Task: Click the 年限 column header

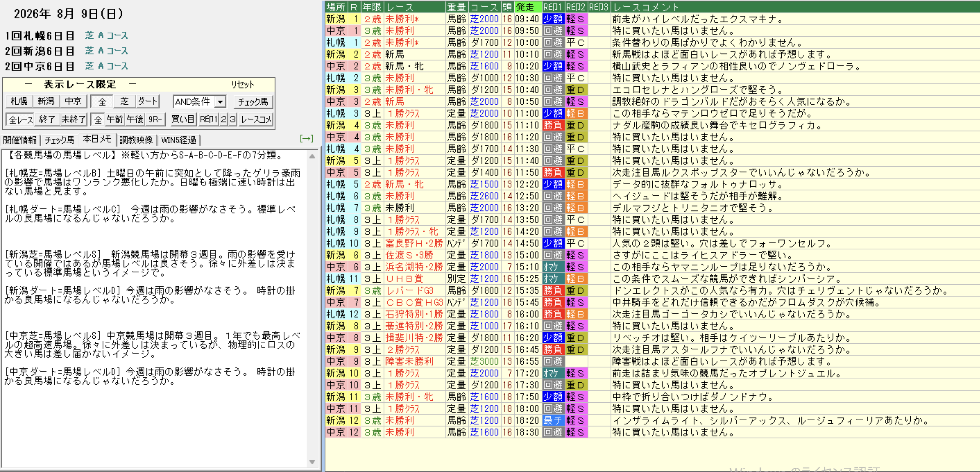Action: pyautogui.click(x=372, y=7)
